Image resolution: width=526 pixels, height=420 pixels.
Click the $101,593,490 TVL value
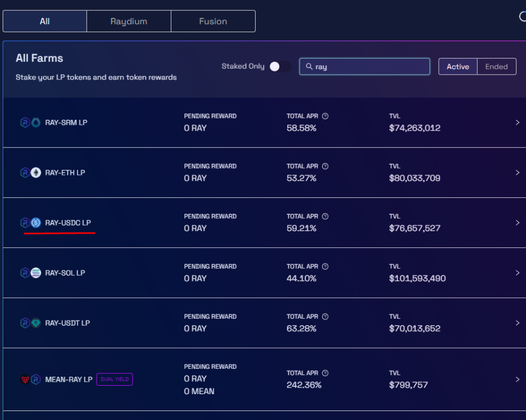418,278
